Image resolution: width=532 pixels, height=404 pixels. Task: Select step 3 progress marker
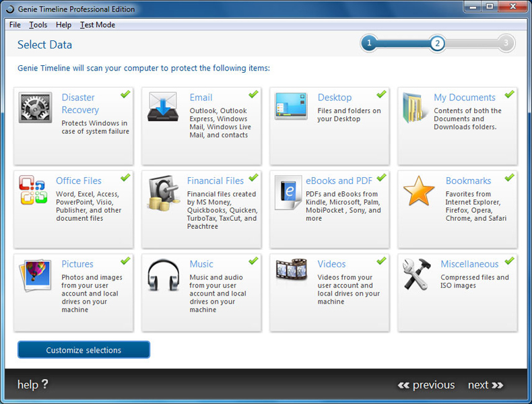[x=506, y=43]
